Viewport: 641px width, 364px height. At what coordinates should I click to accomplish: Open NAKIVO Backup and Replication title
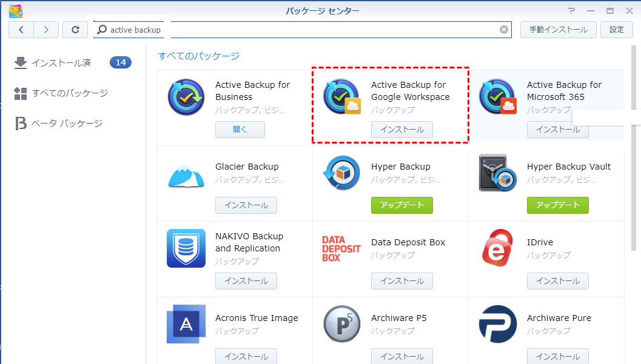click(249, 242)
